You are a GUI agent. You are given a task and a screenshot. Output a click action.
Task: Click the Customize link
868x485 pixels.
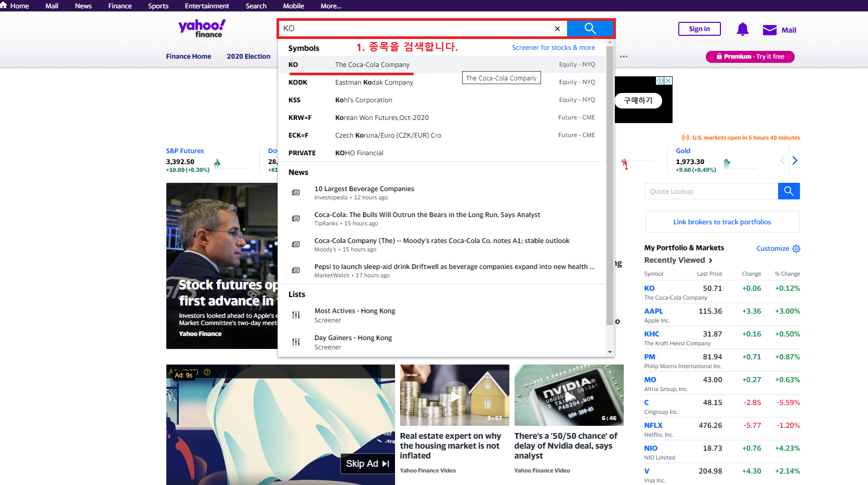[772, 249]
